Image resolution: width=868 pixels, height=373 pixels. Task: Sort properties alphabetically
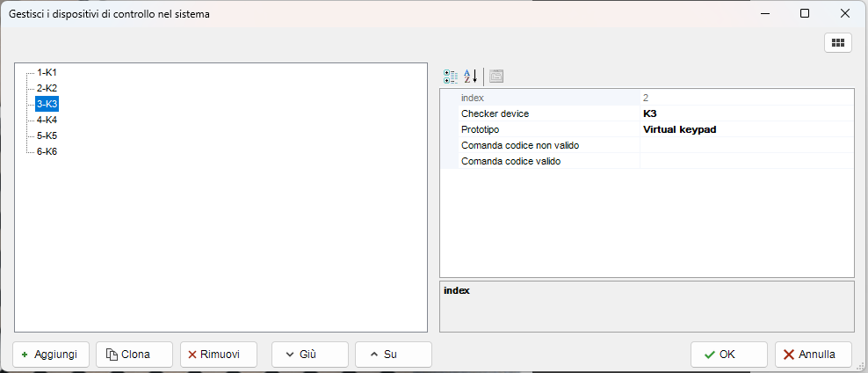[470, 77]
